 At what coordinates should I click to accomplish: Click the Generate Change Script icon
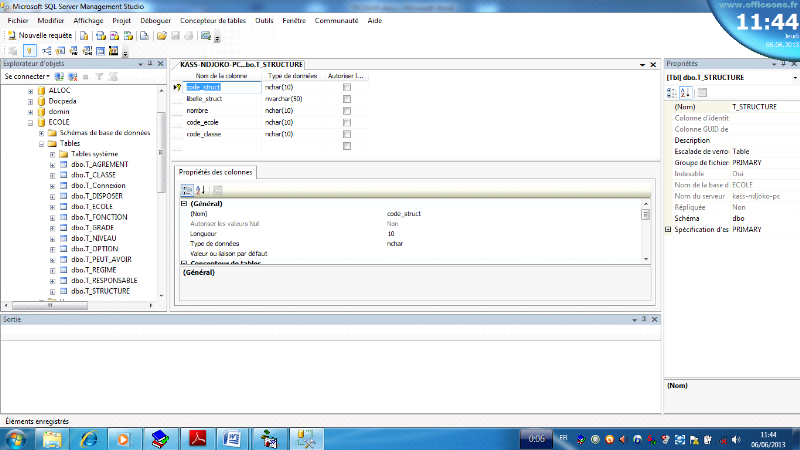click(13, 51)
